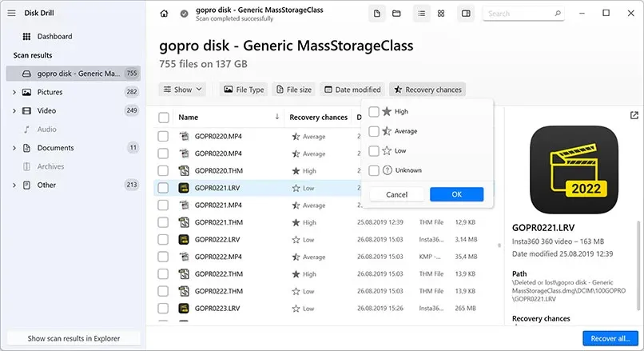Toggle the preview side panel icon
Image resolution: width=644 pixels, height=351 pixels.
[x=466, y=14]
